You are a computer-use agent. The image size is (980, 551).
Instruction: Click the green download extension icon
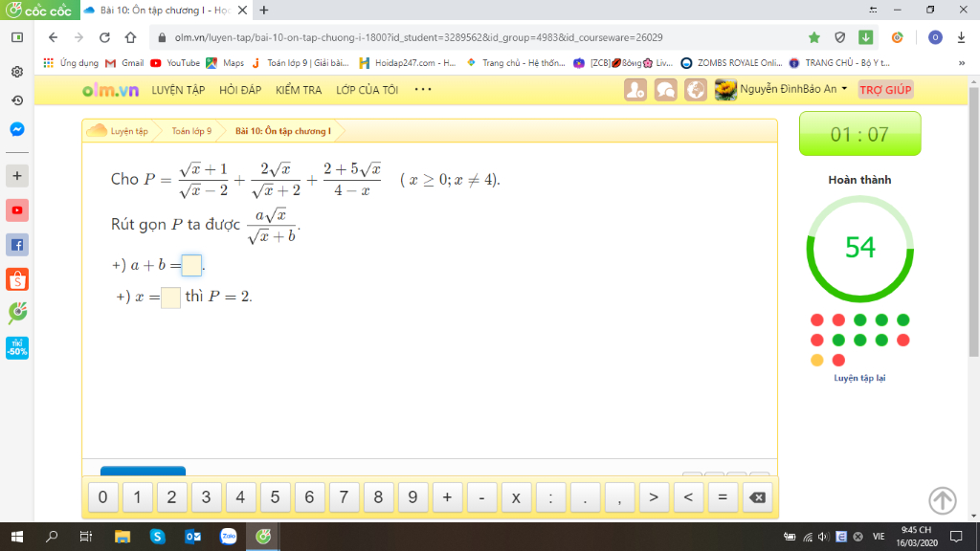coord(865,37)
